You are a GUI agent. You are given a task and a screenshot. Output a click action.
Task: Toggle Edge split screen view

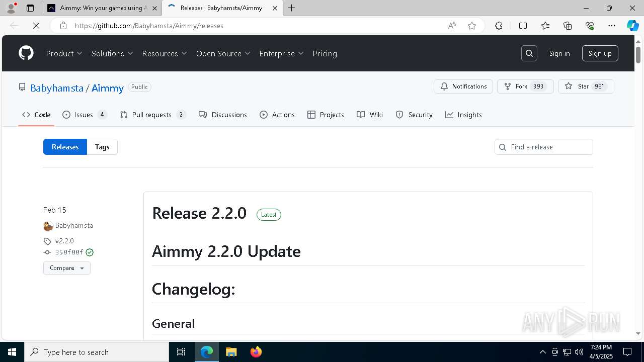tap(523, 26)
